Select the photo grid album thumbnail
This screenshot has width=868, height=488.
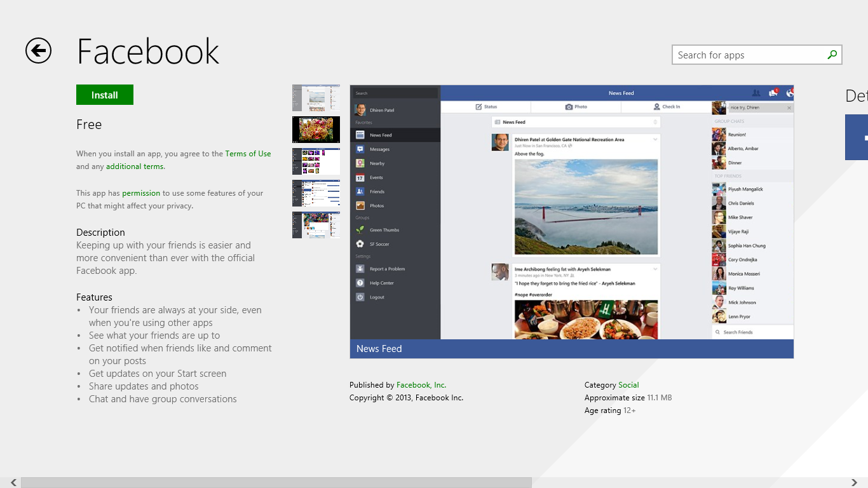pos(316,161)
